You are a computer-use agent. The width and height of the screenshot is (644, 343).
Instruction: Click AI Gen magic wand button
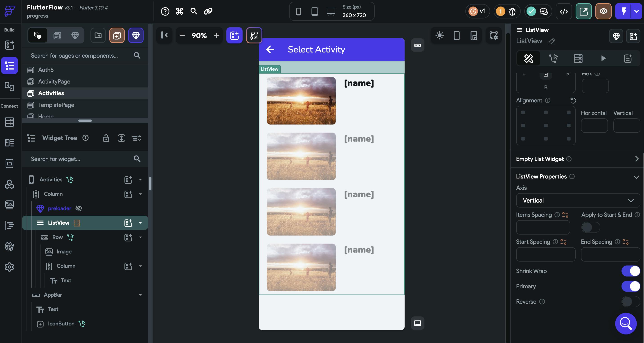pos(254,36)
